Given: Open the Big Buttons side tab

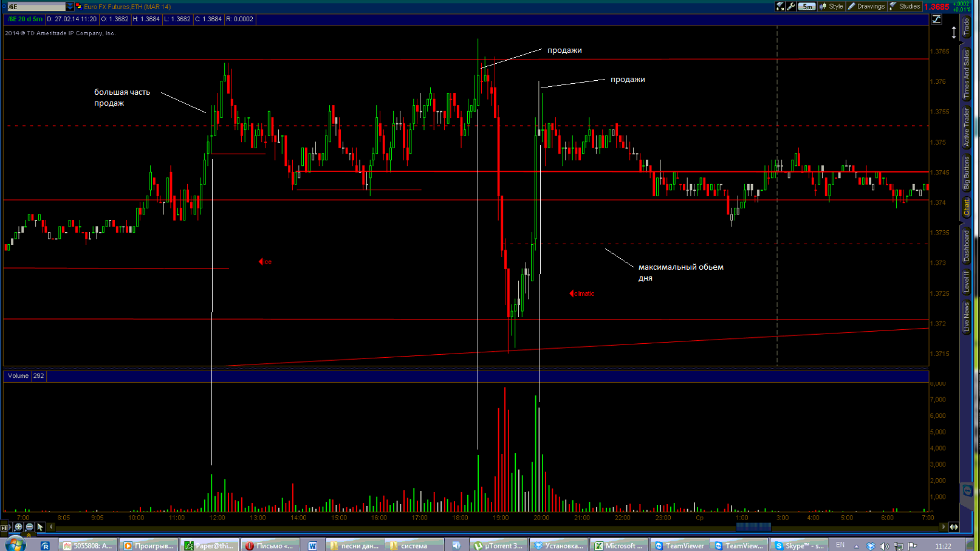Looking at the screenshot, I should [x=966, y=173].
